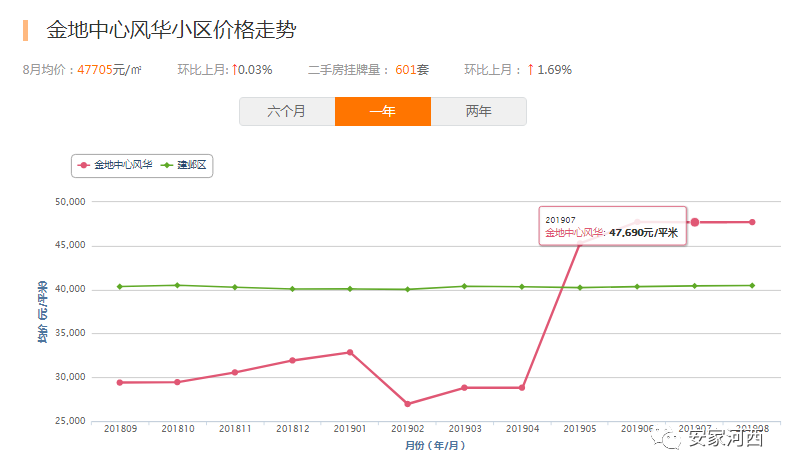Click the green 建邺区 point at 201905
The image size is (789, 472).
tap(580, 288)
